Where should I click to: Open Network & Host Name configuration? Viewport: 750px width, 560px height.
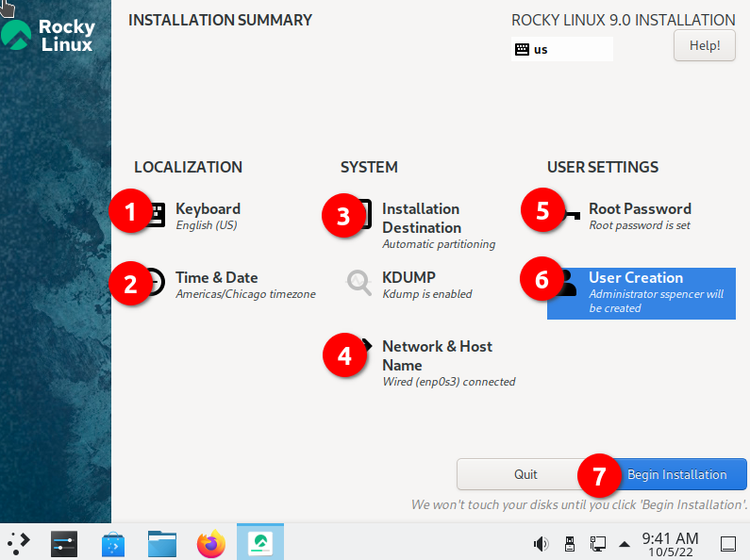pyautogui.click(x=436, y=355)
